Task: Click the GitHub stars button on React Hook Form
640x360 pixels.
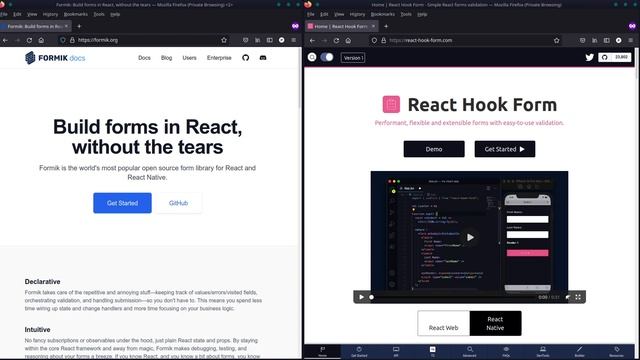Action: click(x=615, y=57)
